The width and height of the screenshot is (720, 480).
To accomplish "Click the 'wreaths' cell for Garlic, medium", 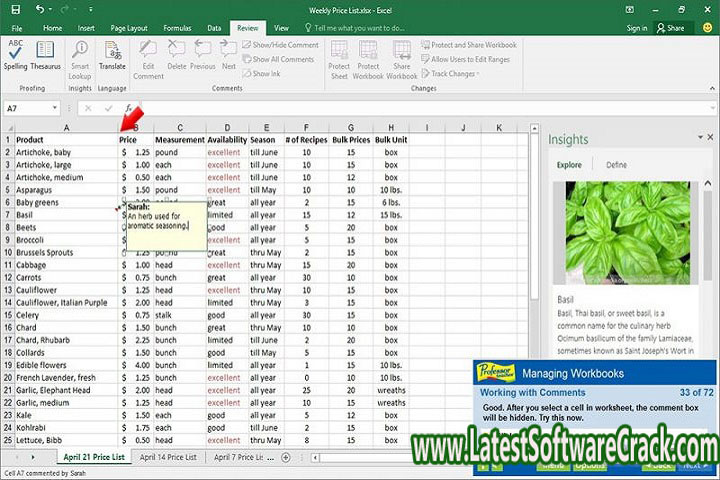I will pos(391,403).
